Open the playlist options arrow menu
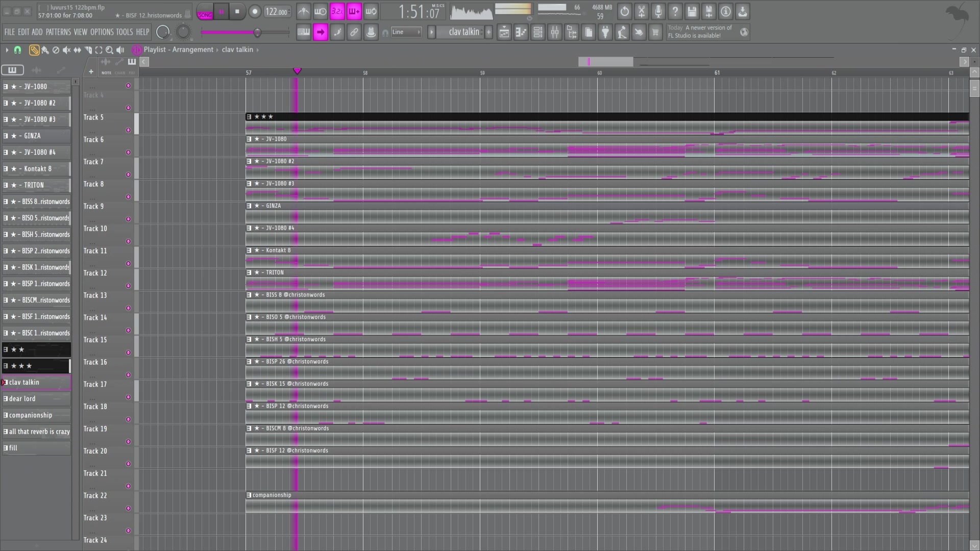The height and width of the screenshot is (551, 980). tap(7, 50)
